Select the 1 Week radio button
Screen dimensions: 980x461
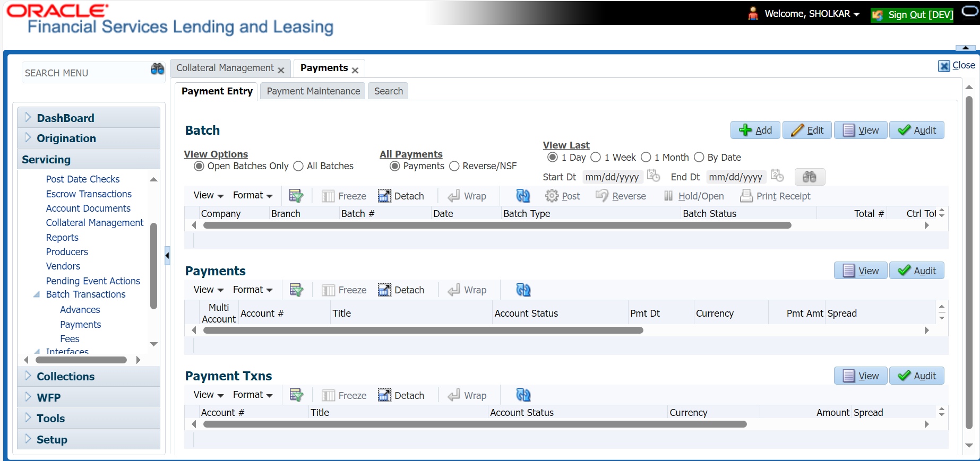coord(596,157)
